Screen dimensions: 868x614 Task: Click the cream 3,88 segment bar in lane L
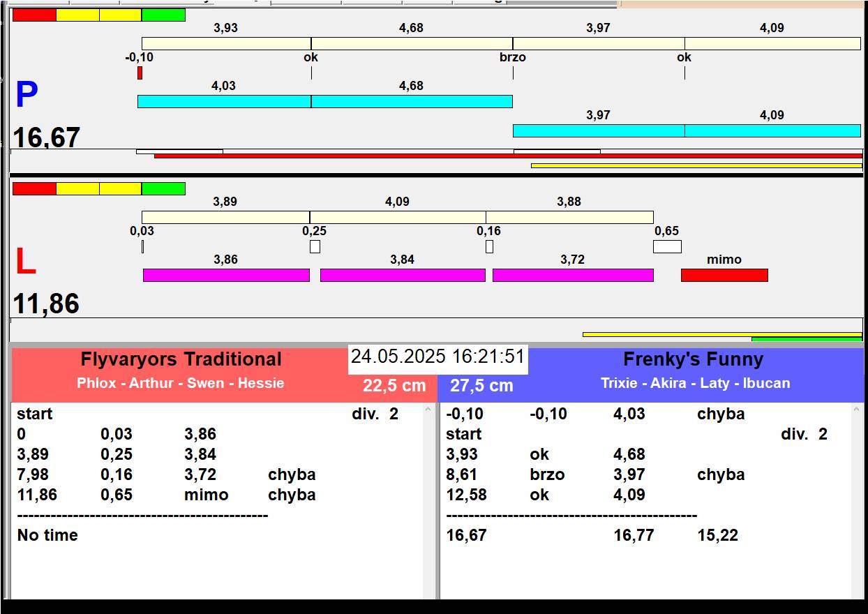pos(569,217)
